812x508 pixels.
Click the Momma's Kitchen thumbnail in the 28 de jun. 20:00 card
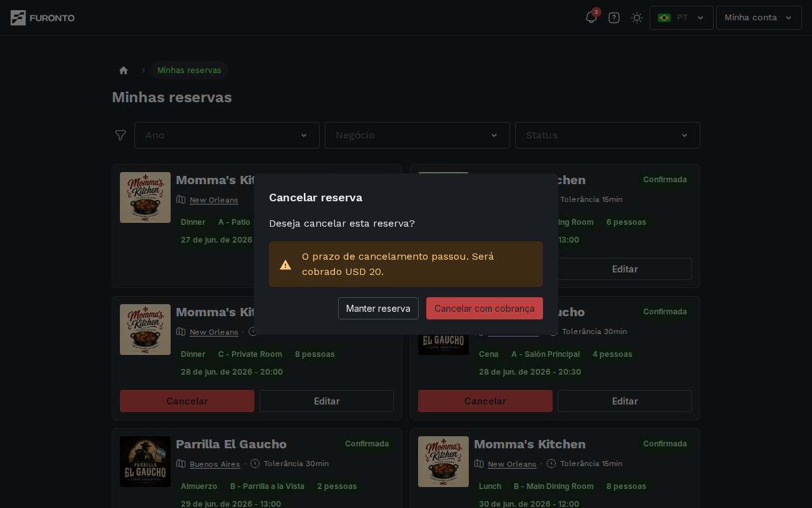(x=145, y=330)
